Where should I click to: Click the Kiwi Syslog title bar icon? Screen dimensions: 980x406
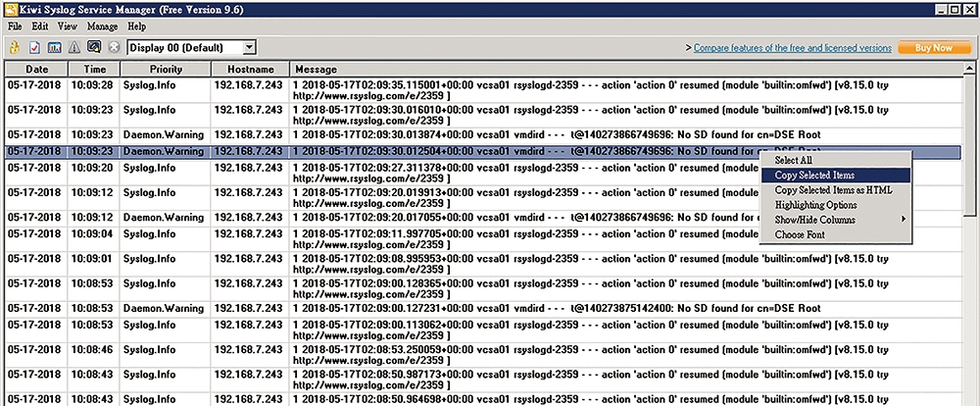coord(10,10)
